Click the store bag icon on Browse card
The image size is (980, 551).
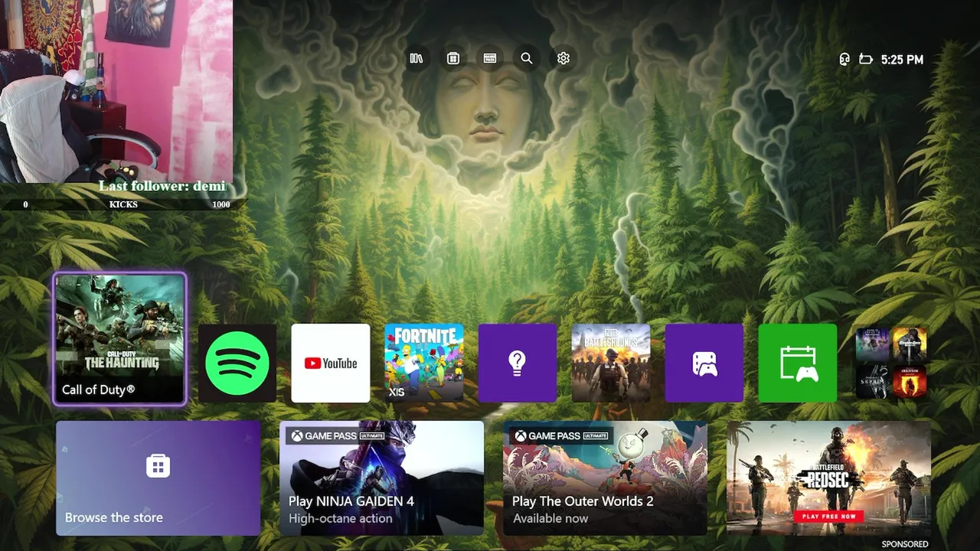pyautogui.click(x=158, y=465)
